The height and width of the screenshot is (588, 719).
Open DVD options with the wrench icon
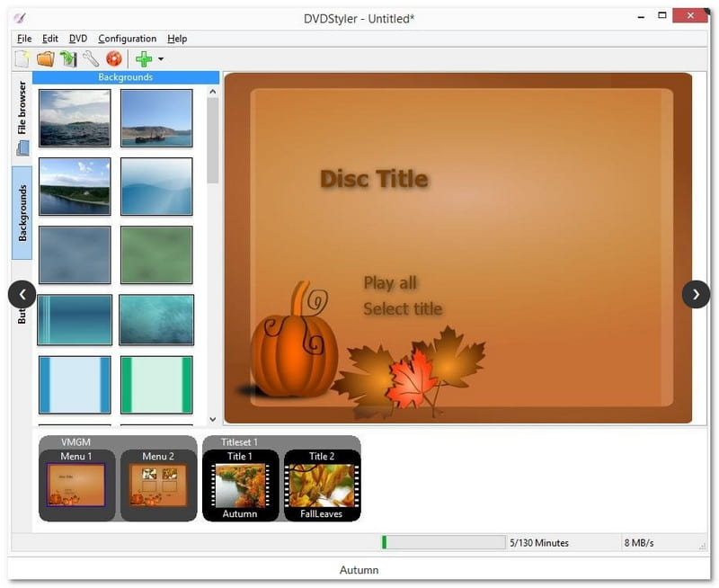coord(91,59)
